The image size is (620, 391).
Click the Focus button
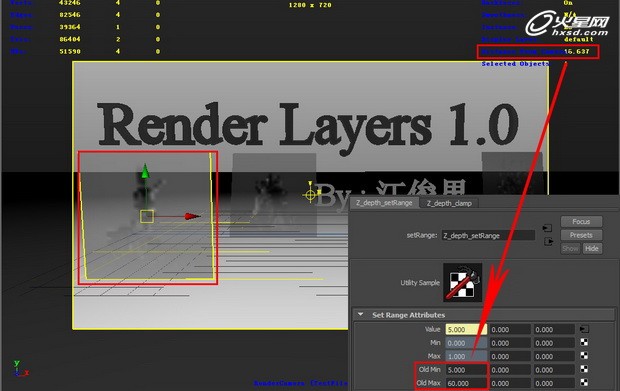[x=581, y=221]
